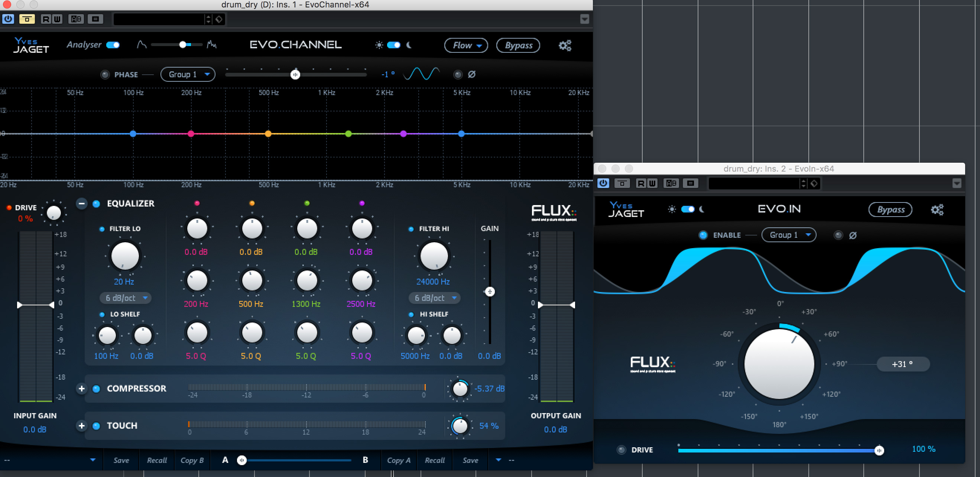Click Recall for preset slot B

click(x=434, y=460)
